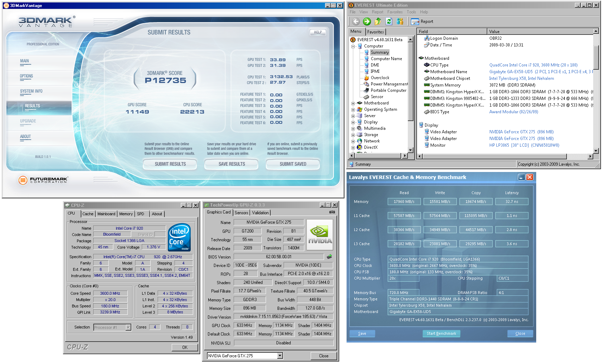Click Start Benchmark in Cache & Memory Benchmark
Image resolution: width=602 pixels, height=364 pixels.
441,333
